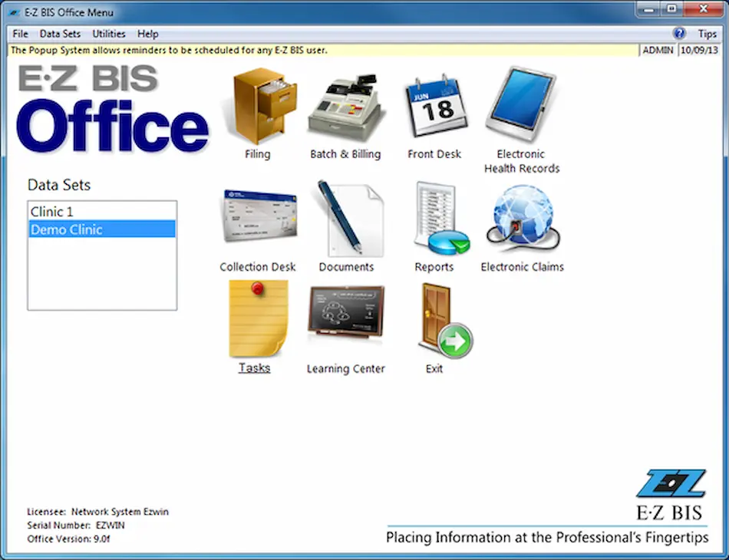Image resolution: width=729 pixels, height=560 pixels.
Task: Click the ADMIN user indicator
Action: [658, 50]
